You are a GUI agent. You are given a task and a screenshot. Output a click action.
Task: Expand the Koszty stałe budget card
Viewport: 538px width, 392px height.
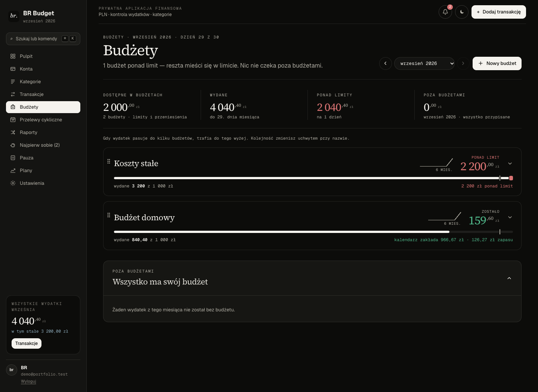(510, 164)
